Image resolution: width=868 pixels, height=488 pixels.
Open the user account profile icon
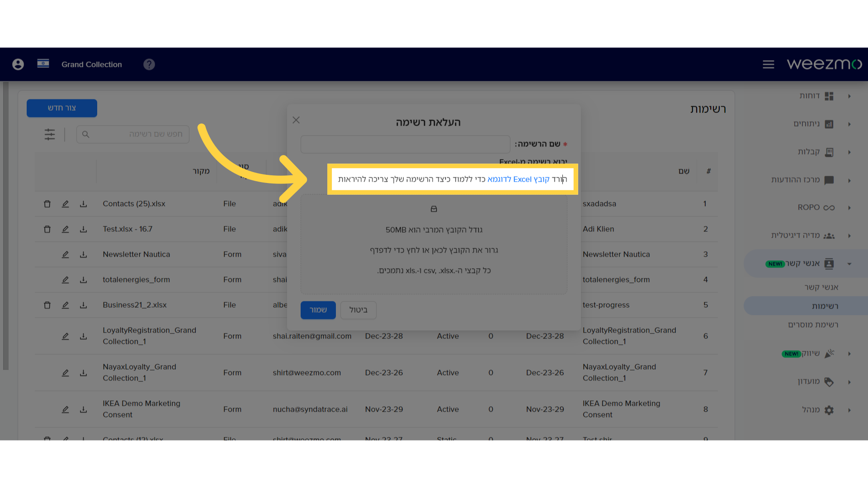click(x=18, y=64)
